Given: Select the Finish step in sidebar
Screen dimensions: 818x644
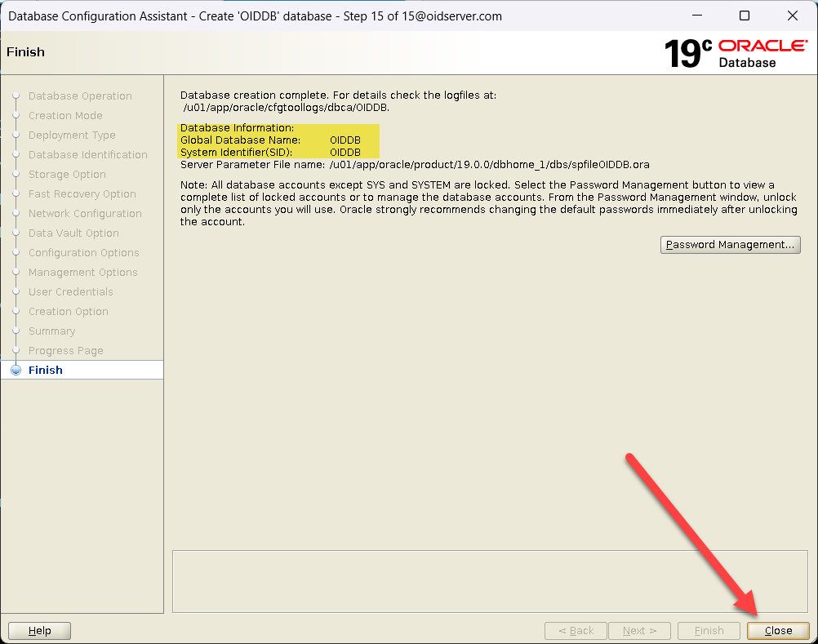Looking at the screenshot, I should coord(46,370).
